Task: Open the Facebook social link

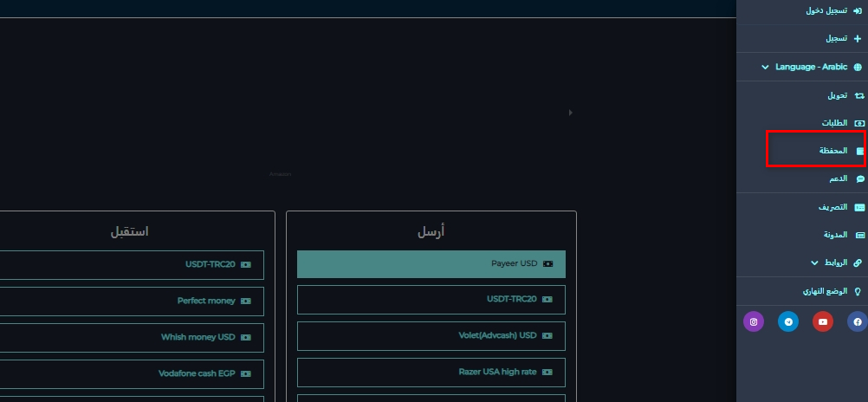Action: 858,321
